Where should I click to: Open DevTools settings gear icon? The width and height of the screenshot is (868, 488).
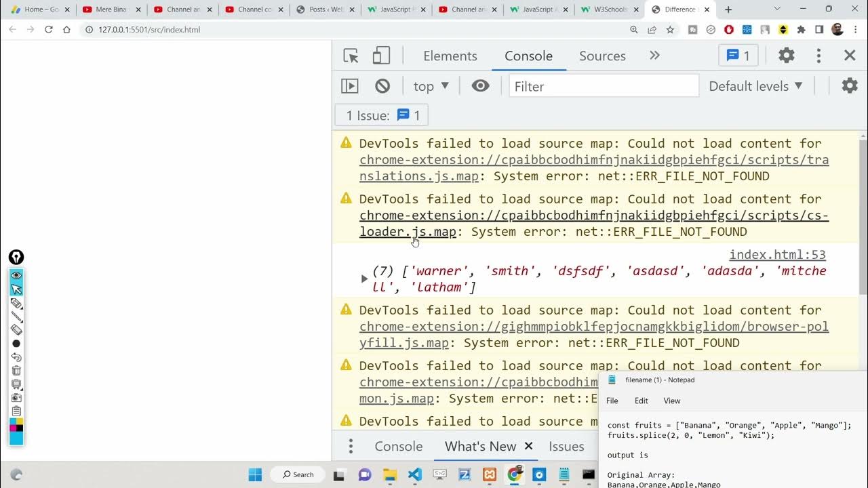pos(786,56)
